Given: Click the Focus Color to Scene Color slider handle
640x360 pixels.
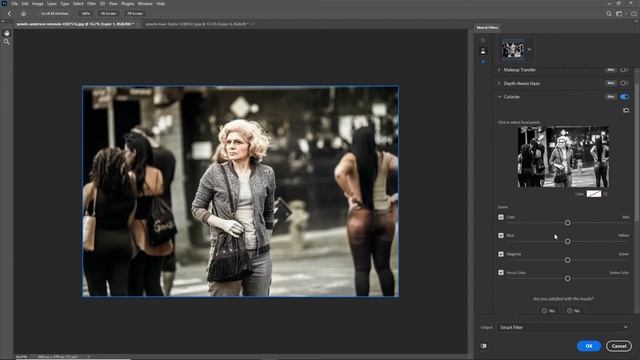Looking at the screenshot, I should click(567, 278).
